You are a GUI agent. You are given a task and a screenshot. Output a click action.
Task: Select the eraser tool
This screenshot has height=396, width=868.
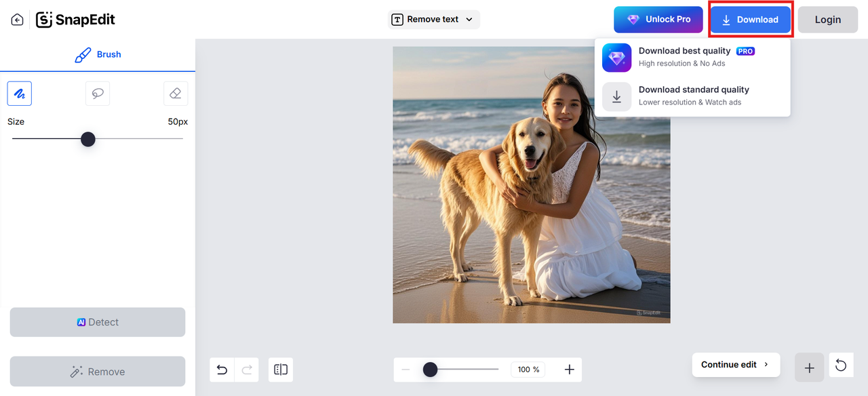(x=176, y=94)
